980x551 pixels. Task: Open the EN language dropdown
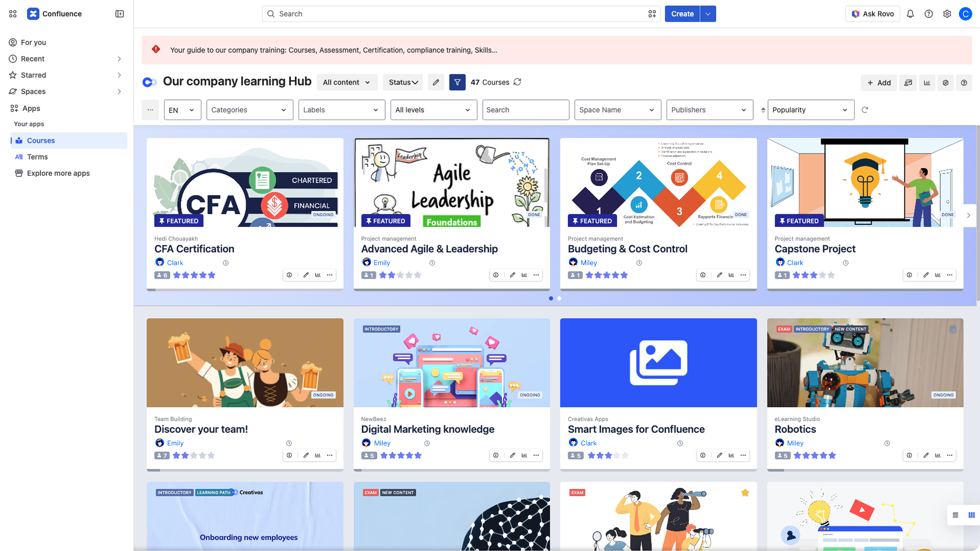[x=182, y=110]
